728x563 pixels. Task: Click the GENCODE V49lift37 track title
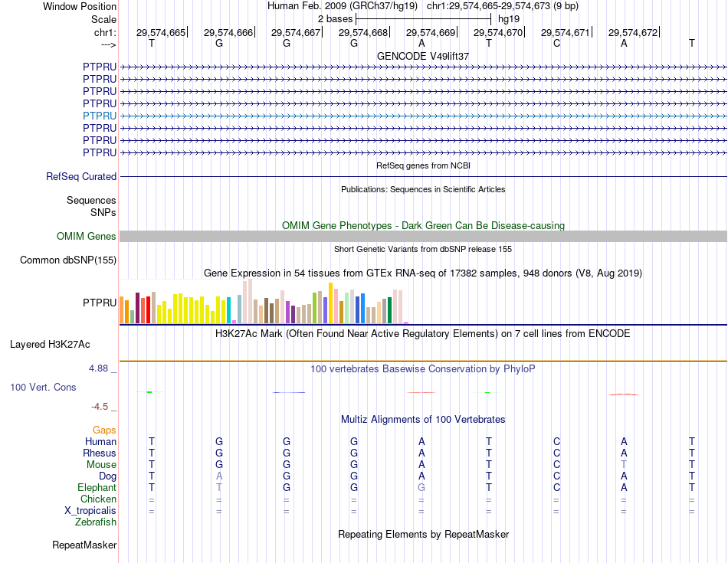point(423,56)
